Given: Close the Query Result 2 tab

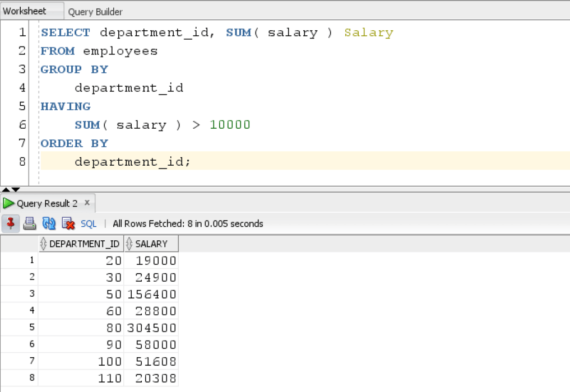Looking at the screenshot, I should pyautogui.click(x=87, y=203).
